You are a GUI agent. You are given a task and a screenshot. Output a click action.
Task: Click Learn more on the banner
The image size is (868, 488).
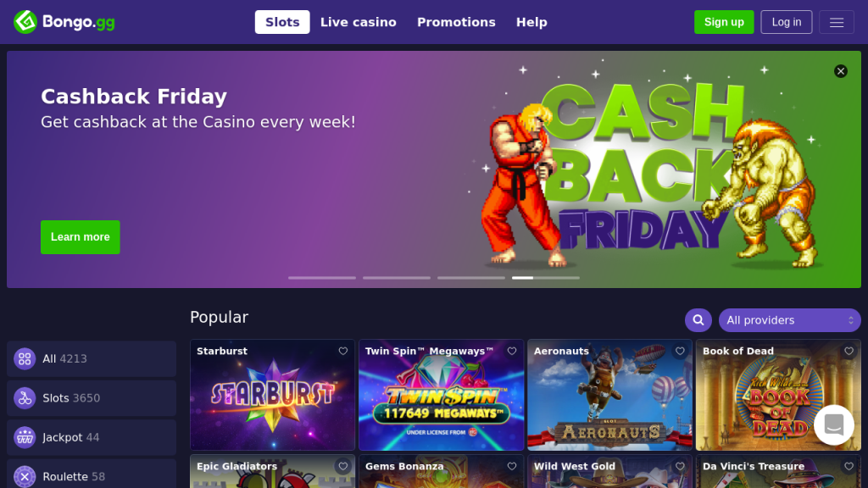coord(81,237)
